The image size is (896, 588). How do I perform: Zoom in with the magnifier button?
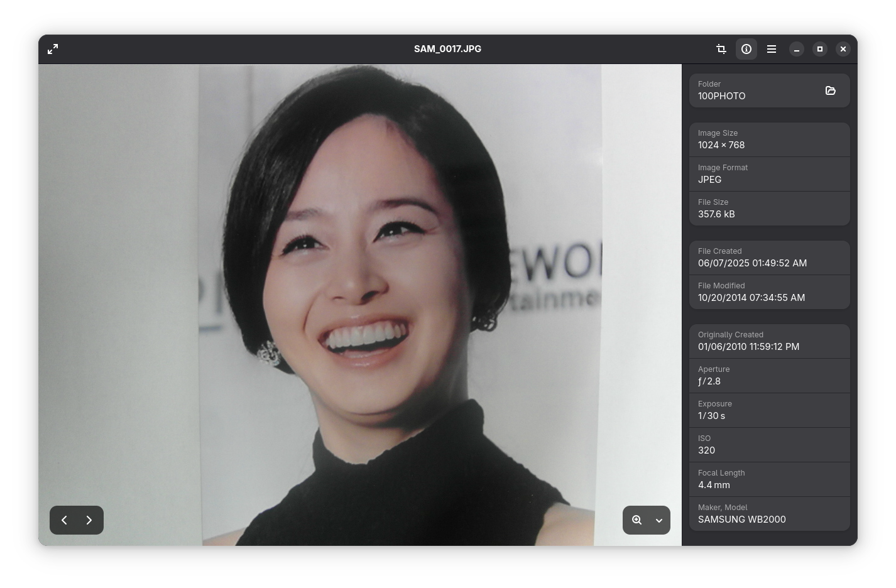(636, 520)
